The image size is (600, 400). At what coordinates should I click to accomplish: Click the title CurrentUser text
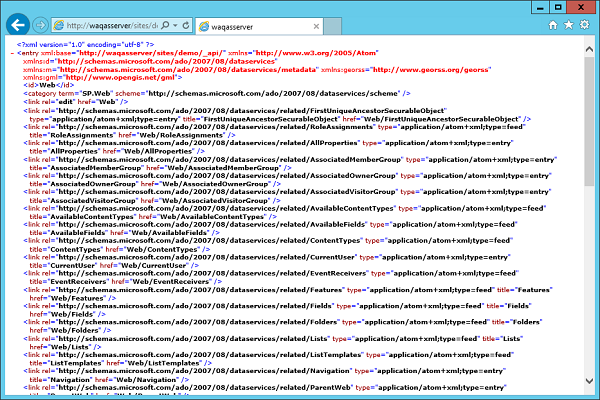(x=63, y=265)
